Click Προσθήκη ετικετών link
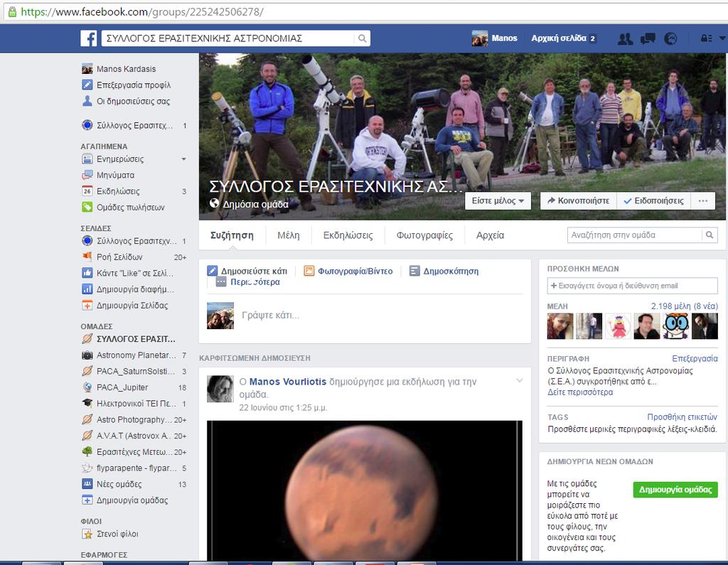728x565 pixels. click(x=682, y=417)
